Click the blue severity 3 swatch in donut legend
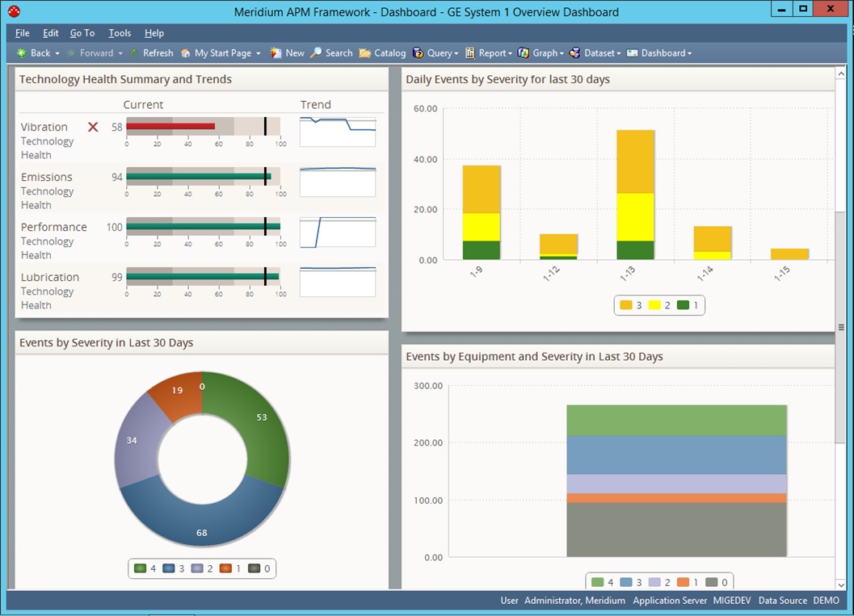Image resolution: width=854 pixels, height=616 pixels. (168, 568)
